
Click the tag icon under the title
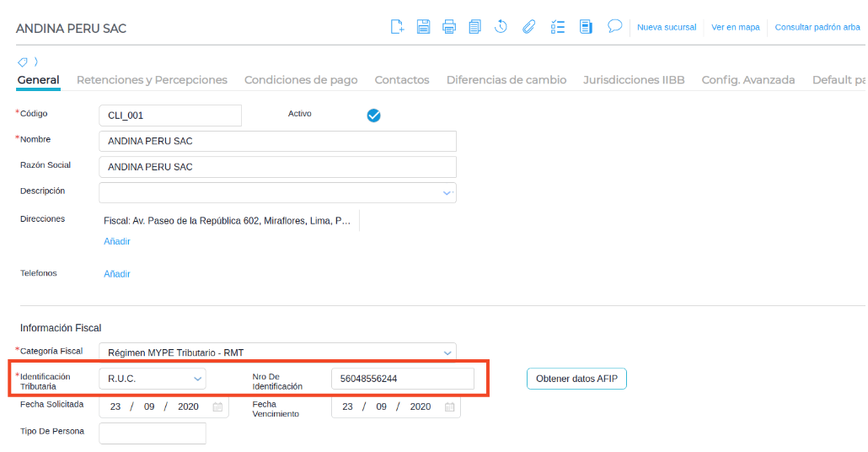click(x=23, y=62)
